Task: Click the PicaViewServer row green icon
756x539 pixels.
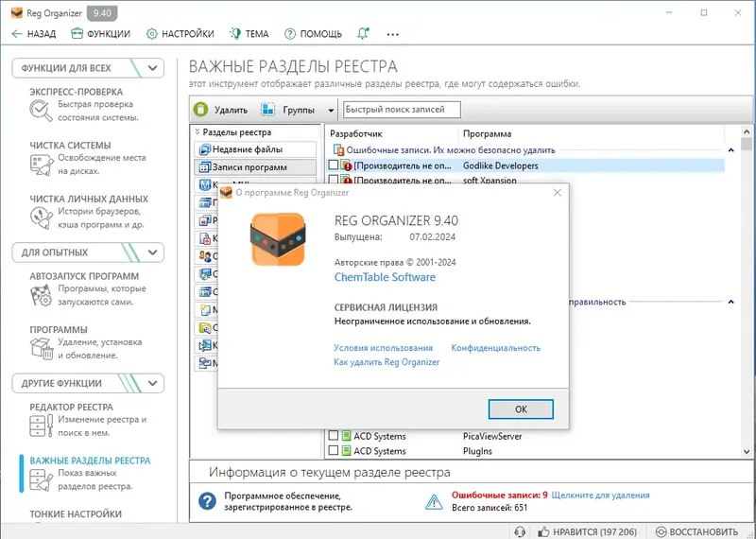Action: click(346, 436)
